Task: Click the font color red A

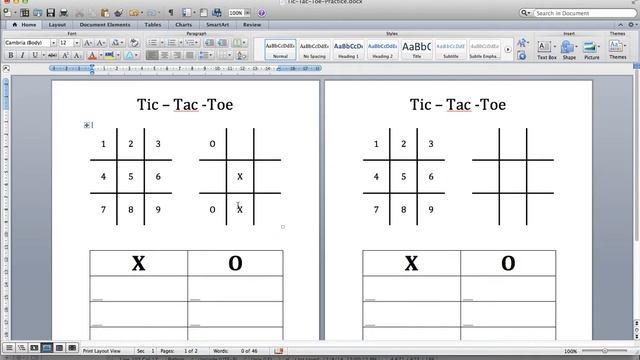Action: click(x=92, y=56)
